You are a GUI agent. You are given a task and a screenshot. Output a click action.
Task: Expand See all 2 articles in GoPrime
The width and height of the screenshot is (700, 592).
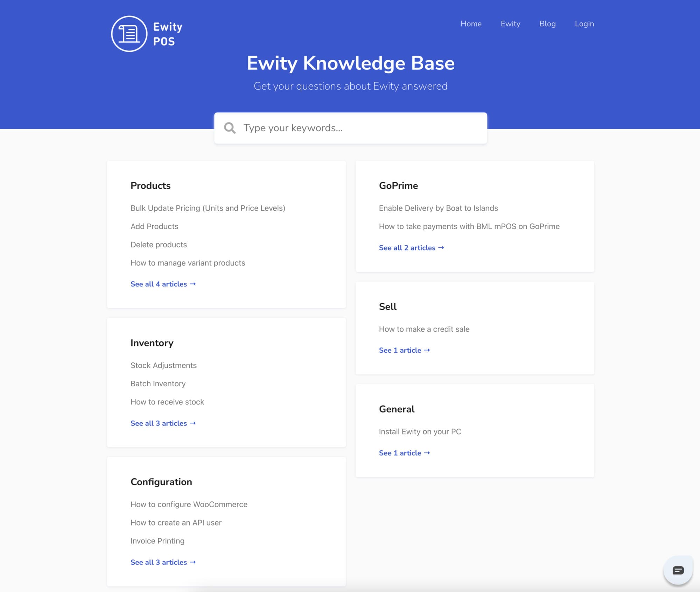pos(411,248)
